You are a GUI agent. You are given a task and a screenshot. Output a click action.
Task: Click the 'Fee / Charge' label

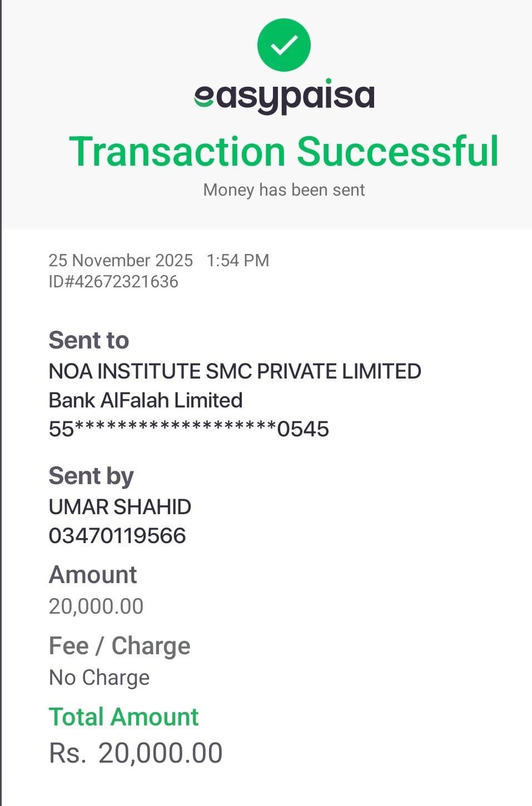pos(120,646)
